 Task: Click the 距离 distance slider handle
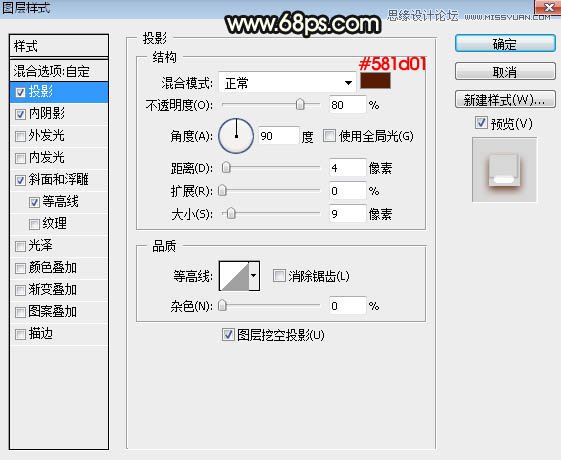click(226, 167)
